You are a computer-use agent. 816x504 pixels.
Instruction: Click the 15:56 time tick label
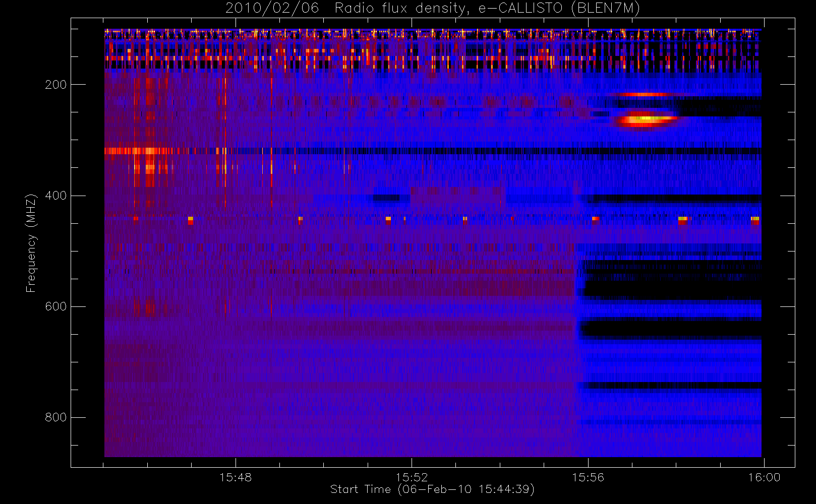588,477
